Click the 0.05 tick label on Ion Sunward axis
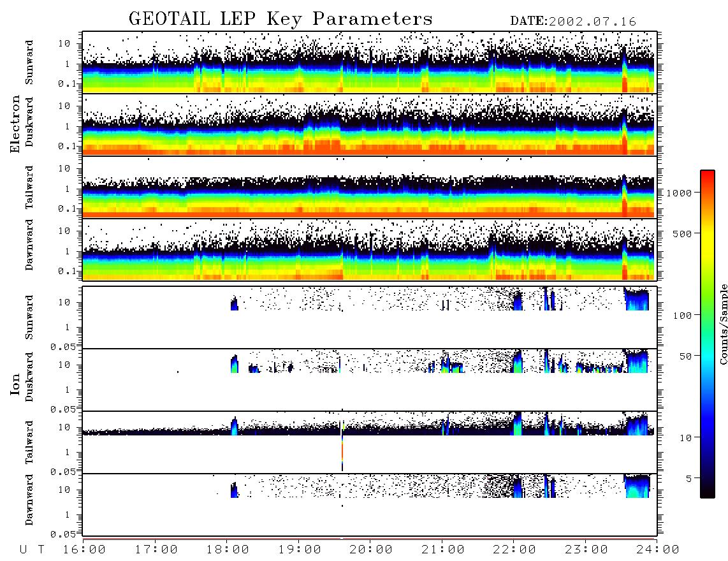Viewport: 728px width, 561px height. (63, 347)
